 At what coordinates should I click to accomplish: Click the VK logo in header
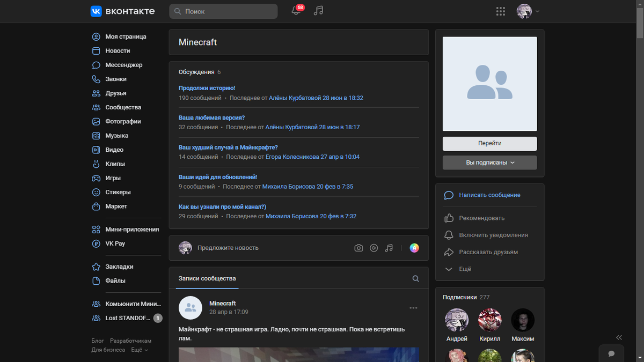click(x=122, y=11)
